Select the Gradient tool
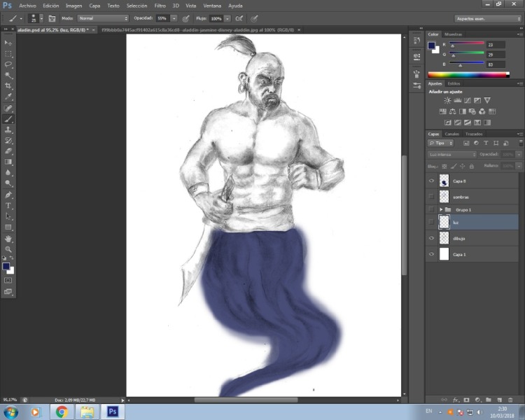Image resolution: width=525 pixels, height=420 pixels. pos(8,162)
